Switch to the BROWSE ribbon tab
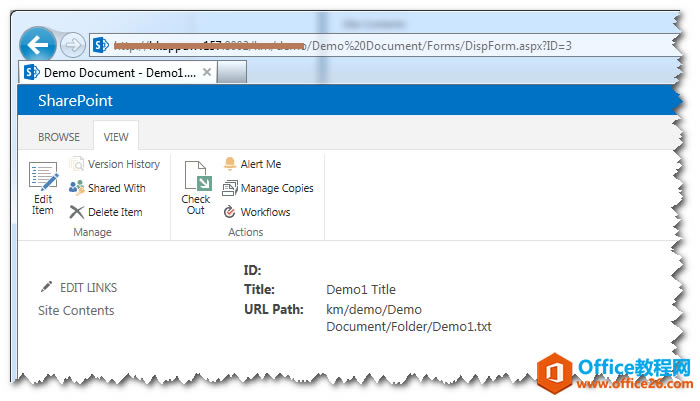Viewport: 700px width, 401px height. click(59, 137)
